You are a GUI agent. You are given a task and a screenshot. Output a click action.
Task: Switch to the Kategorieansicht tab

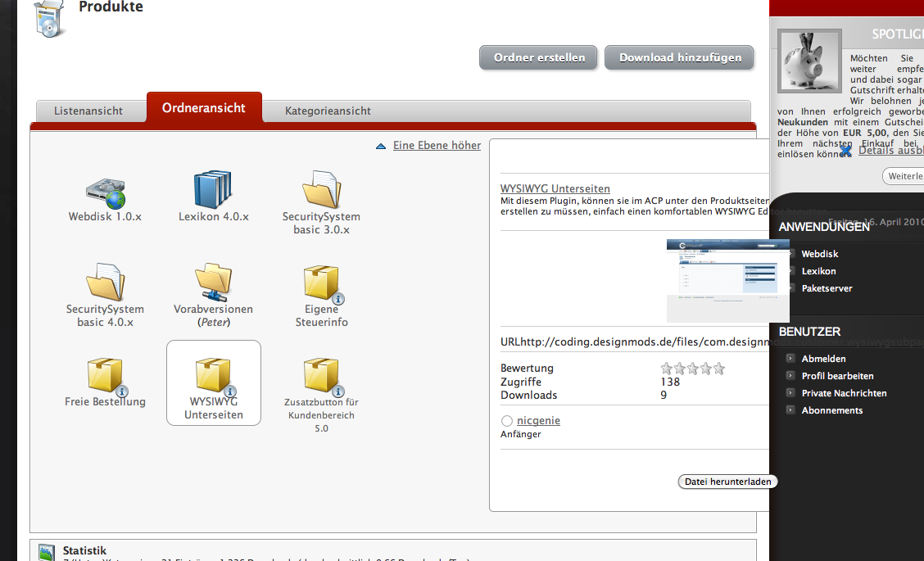[x=328, y=111]
